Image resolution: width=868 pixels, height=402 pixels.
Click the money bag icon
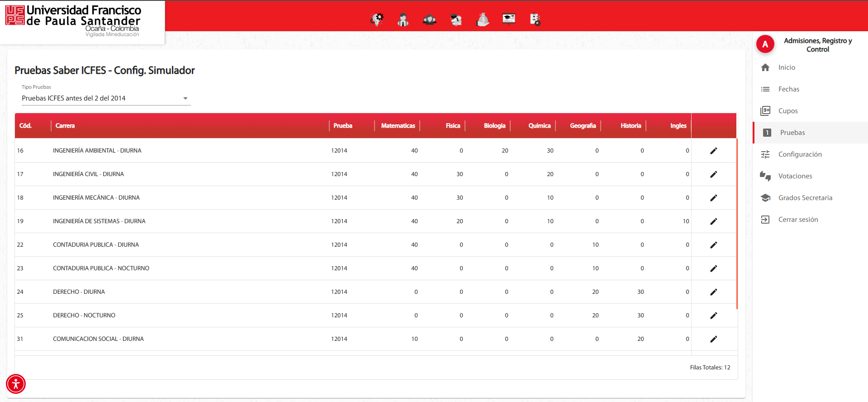483,19
